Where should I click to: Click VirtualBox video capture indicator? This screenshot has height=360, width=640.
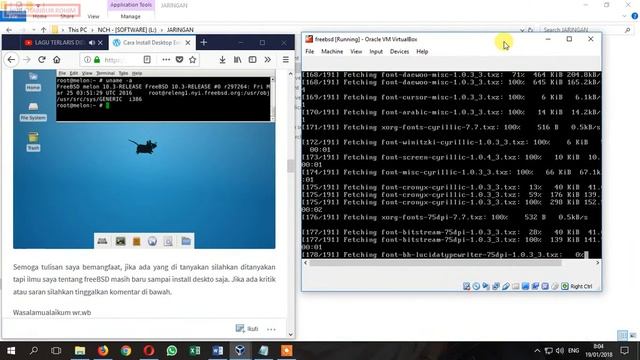point(535,286)
